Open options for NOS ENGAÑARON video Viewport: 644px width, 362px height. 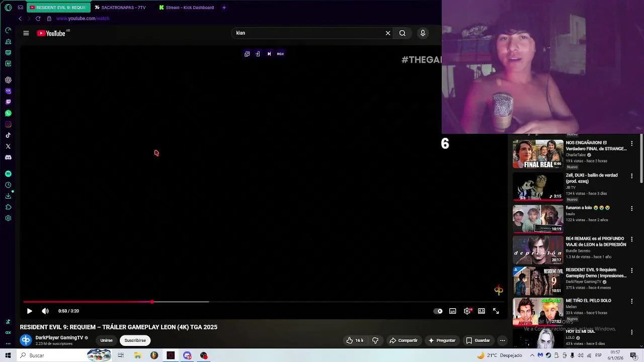click(632, 143)
